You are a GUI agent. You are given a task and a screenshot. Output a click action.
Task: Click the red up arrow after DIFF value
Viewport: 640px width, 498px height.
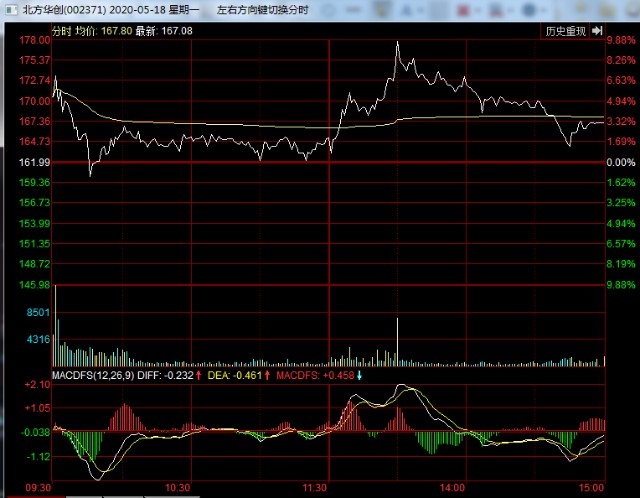tap(198, 376)
